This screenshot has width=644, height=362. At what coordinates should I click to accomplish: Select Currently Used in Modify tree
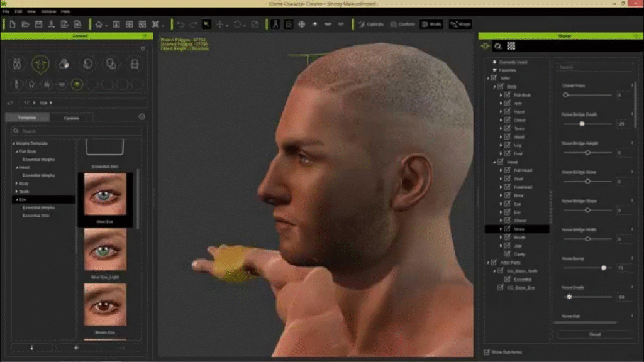coord(513,62)
